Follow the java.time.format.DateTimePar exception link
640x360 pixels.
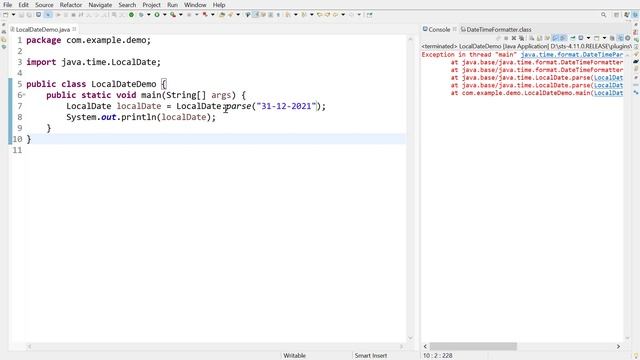pos(572,54)
